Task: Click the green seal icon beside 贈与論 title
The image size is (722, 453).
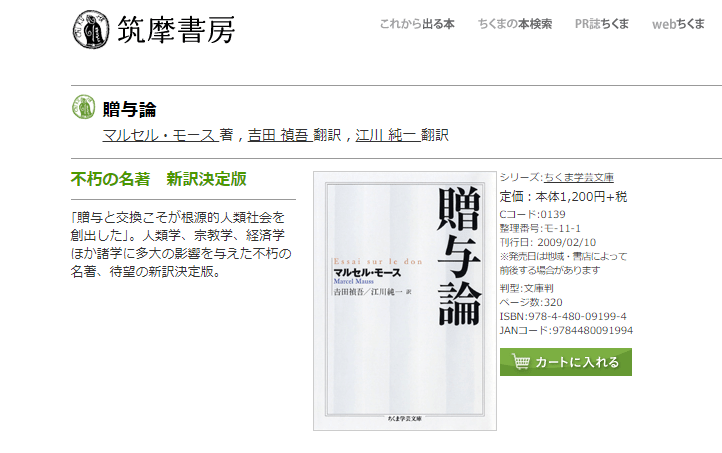Action: point(83,107)
